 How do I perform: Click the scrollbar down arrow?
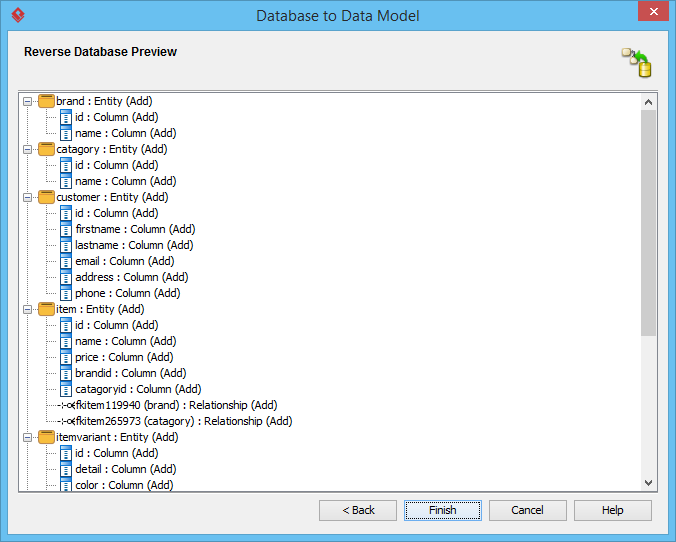click(x=648, y=483)
